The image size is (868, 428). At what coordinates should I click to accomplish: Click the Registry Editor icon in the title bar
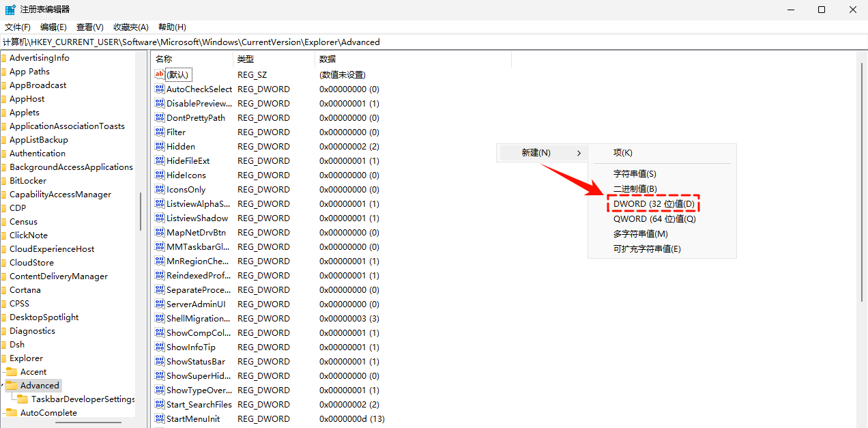tap(9, 9)
